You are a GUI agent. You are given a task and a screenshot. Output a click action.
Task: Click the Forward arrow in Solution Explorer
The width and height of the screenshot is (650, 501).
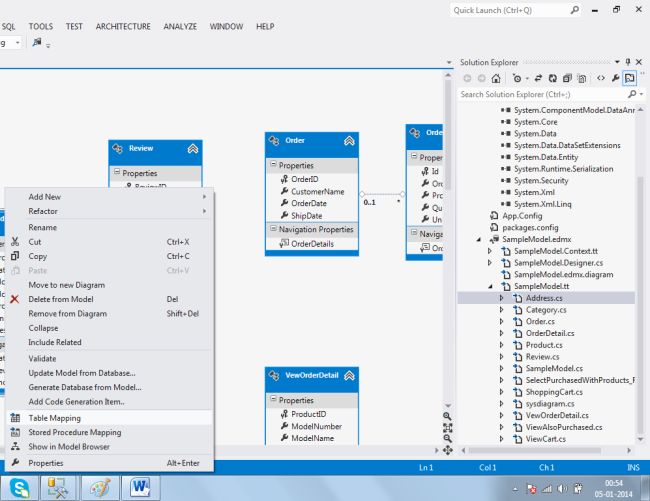point(481,78)
